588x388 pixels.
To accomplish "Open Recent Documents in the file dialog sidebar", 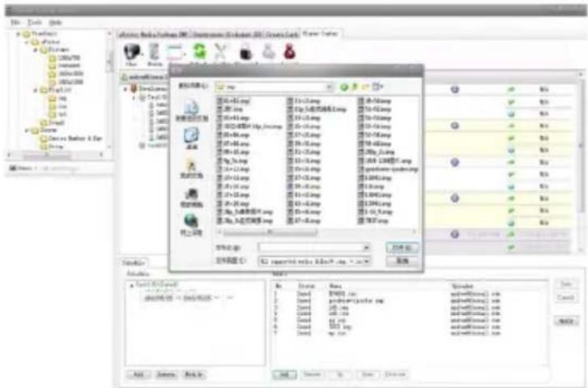I will (x=192, y=111).
